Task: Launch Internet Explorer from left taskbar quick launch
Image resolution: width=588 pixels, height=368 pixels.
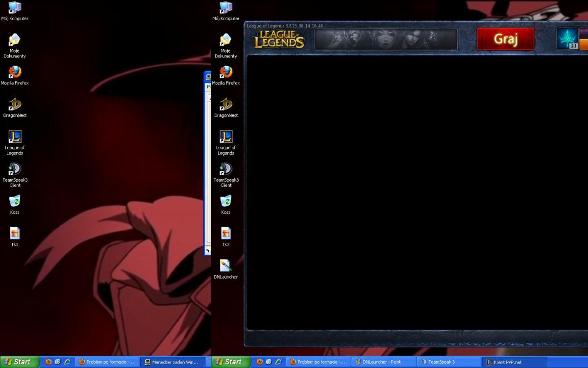Action: coord(67,362)
